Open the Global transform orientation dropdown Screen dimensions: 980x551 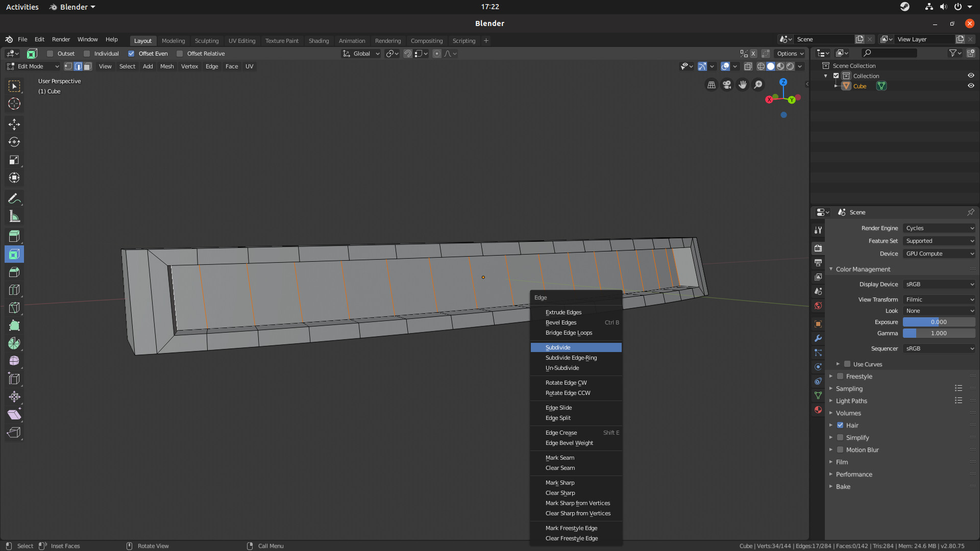(361, 54)
